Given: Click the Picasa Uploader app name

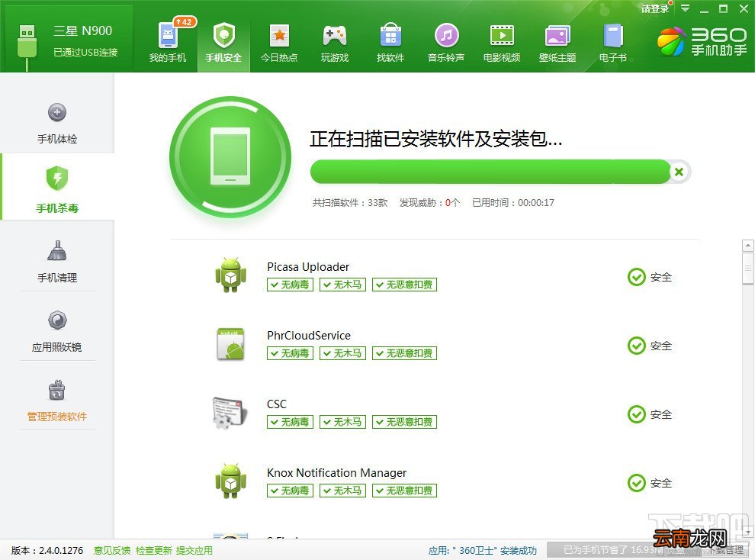Looking at the screenshot, I should coord(308,267).
